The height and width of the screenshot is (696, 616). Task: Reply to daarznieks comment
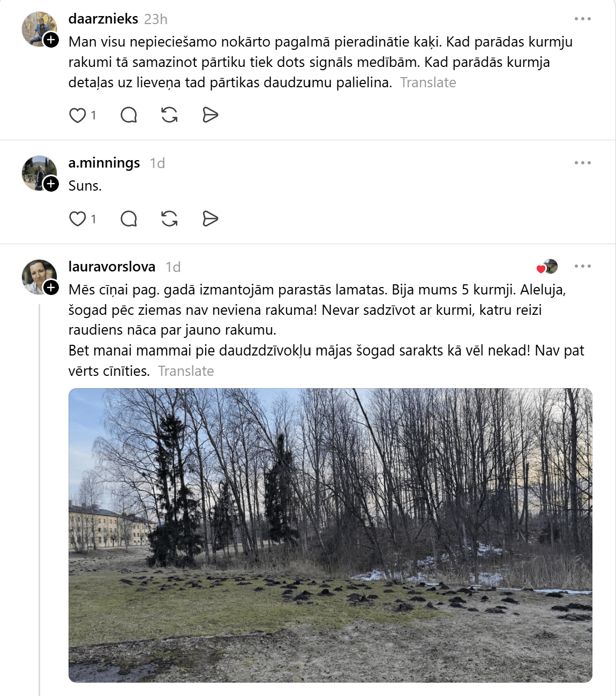(129, 115)
